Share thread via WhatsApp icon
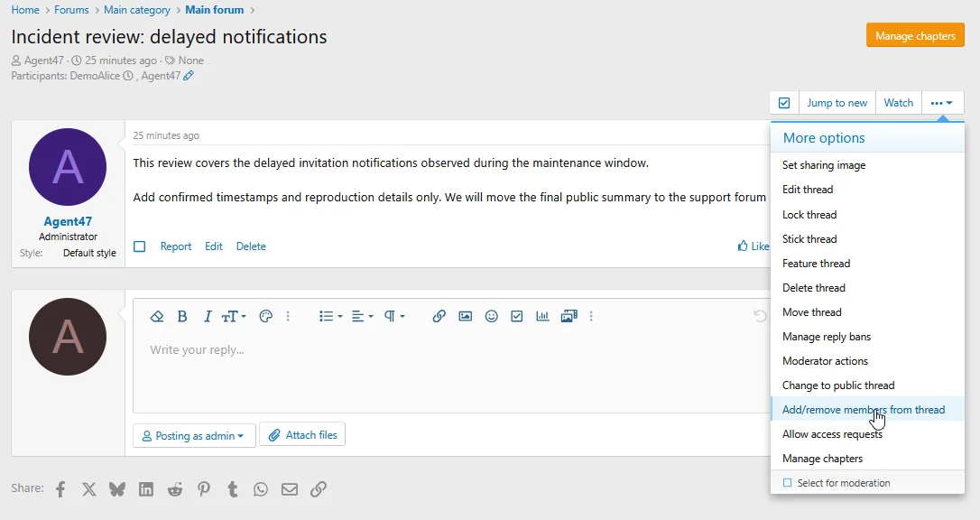The image size is (980, 520). (261, 488)
